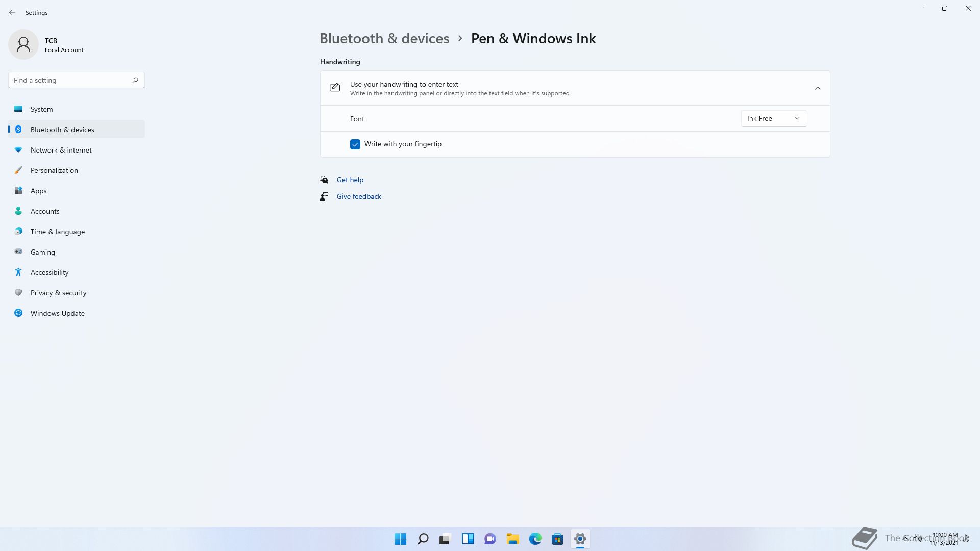Open the Windows Start menu
980x551 pixels.
tap(401, 539)
